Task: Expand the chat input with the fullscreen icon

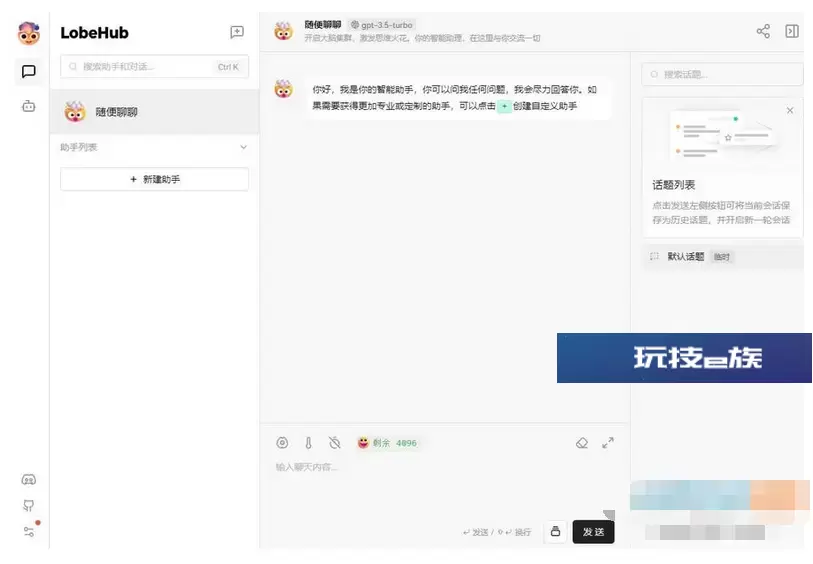Action: [608, 443]
